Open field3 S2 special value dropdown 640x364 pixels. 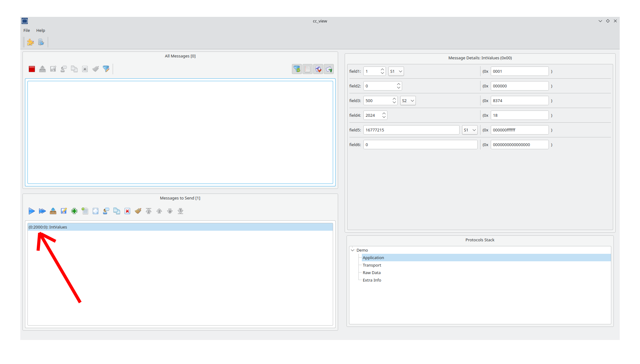(408, 101)
